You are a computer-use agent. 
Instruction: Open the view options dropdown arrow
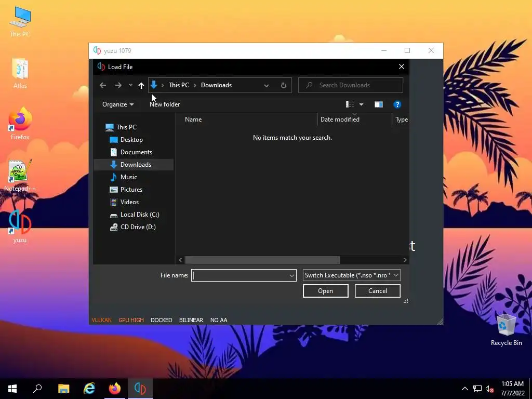click(362, 104)
